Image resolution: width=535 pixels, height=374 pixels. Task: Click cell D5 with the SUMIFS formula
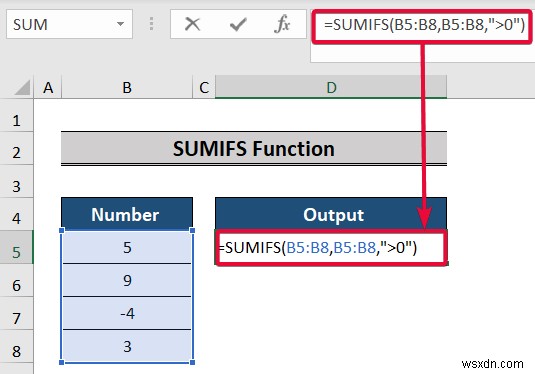(x=331, y=247)
